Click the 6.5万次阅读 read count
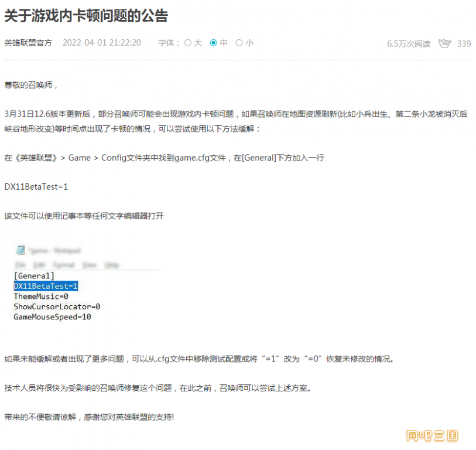The image size is (476, 450). pos(409,44)
